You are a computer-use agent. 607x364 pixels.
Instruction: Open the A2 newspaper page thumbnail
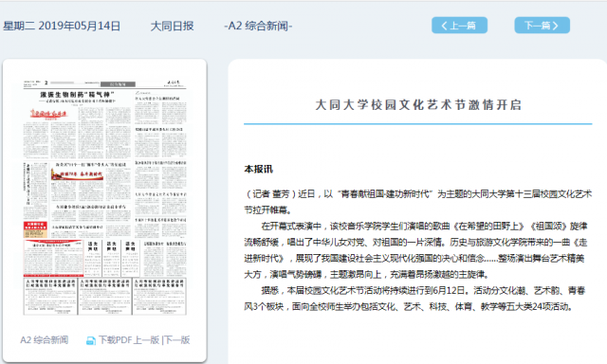click(x=105, y=197)
